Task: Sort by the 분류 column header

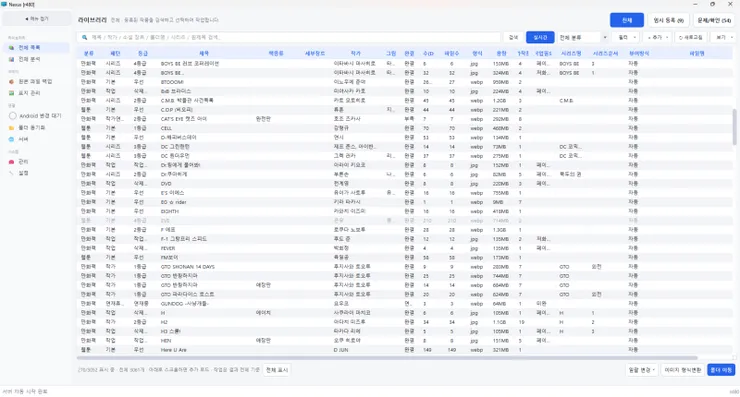Action: click(x=89, y=54)
